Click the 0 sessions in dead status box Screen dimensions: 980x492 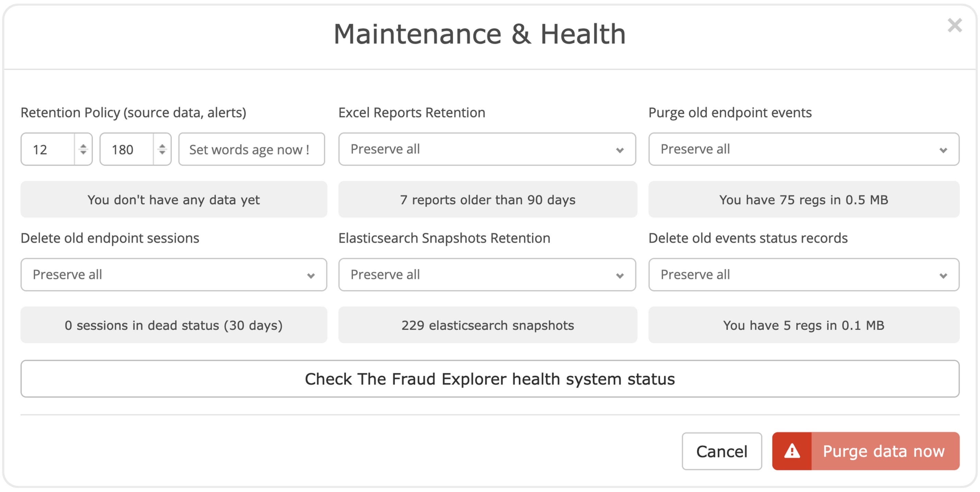tap(174, 325)
